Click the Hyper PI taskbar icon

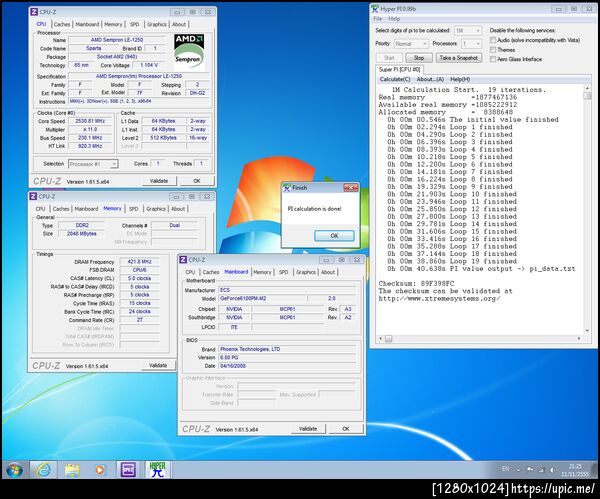(158, 469)
